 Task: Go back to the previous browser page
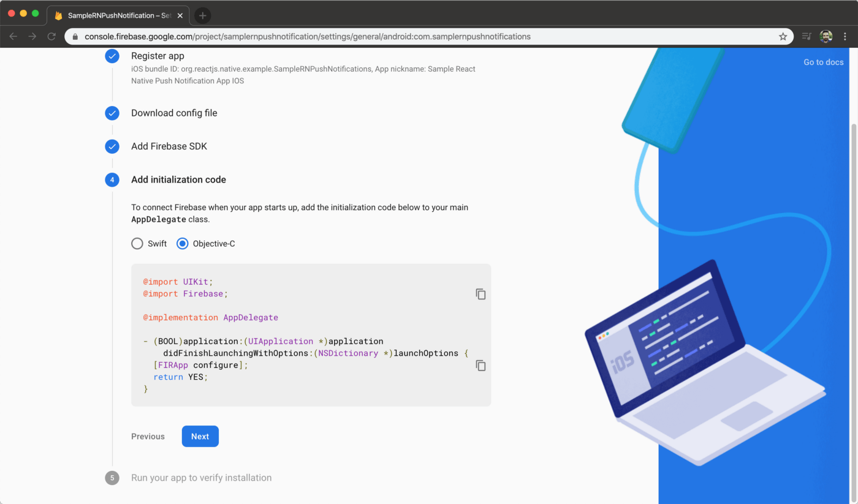point(13,37)
